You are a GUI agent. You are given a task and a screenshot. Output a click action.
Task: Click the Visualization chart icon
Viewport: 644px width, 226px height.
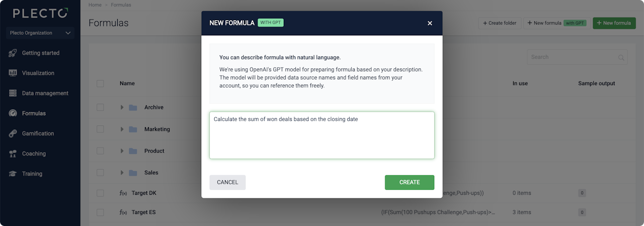13,73
